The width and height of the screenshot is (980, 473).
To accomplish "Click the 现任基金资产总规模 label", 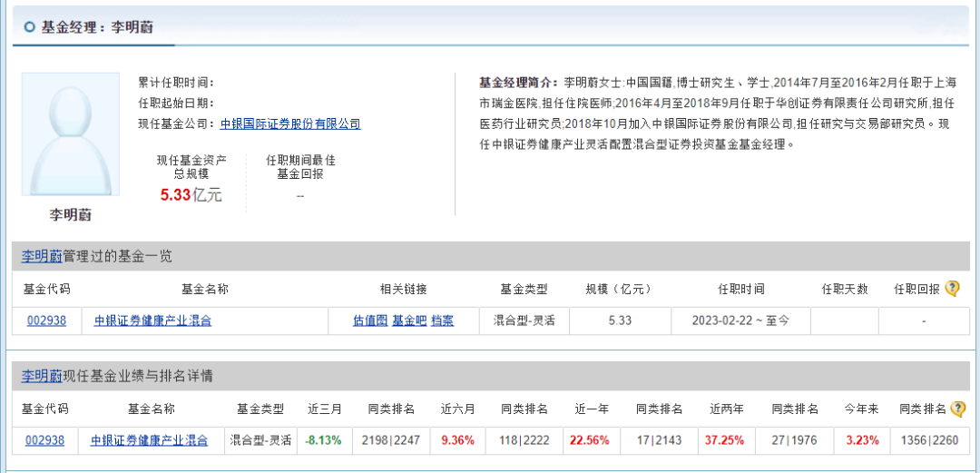I will [191, 167].
